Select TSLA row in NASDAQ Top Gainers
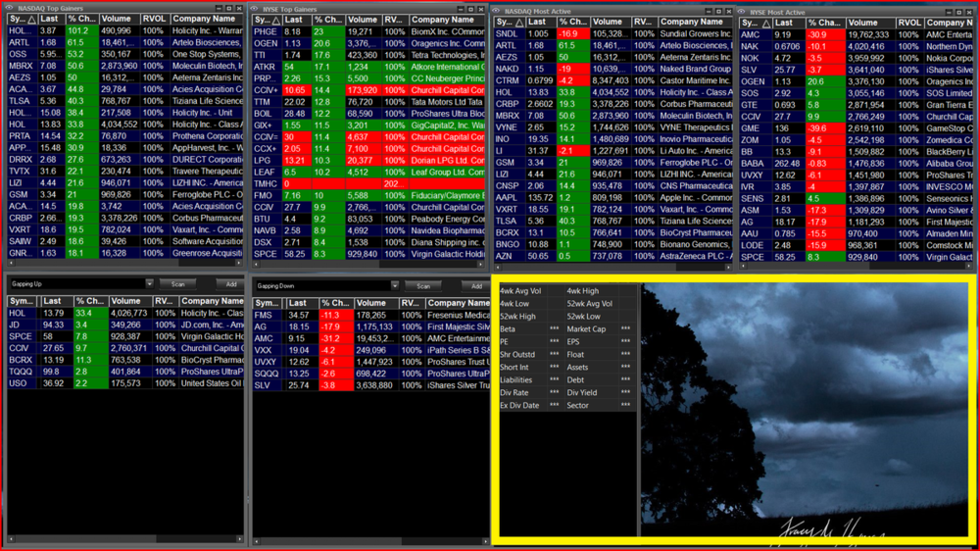 tap(125, 101)
